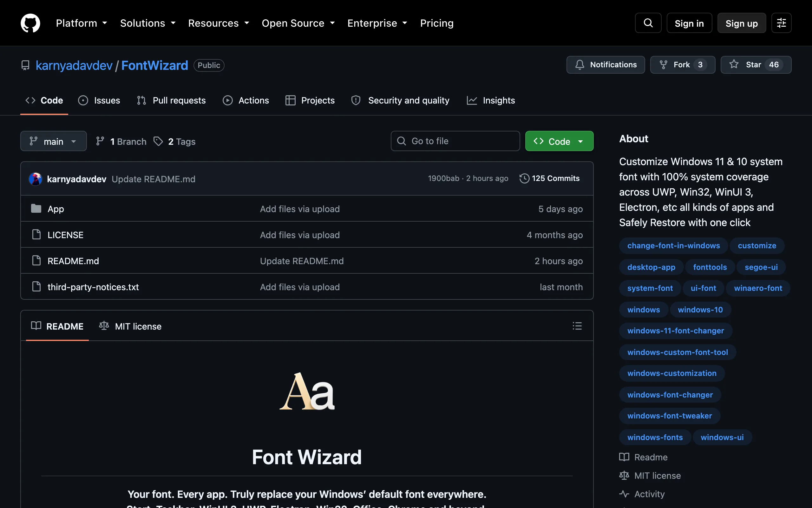The width and height of the screenshot is (812, 508).
Task: View 125 Commits history
Action: tap(549, 178)
